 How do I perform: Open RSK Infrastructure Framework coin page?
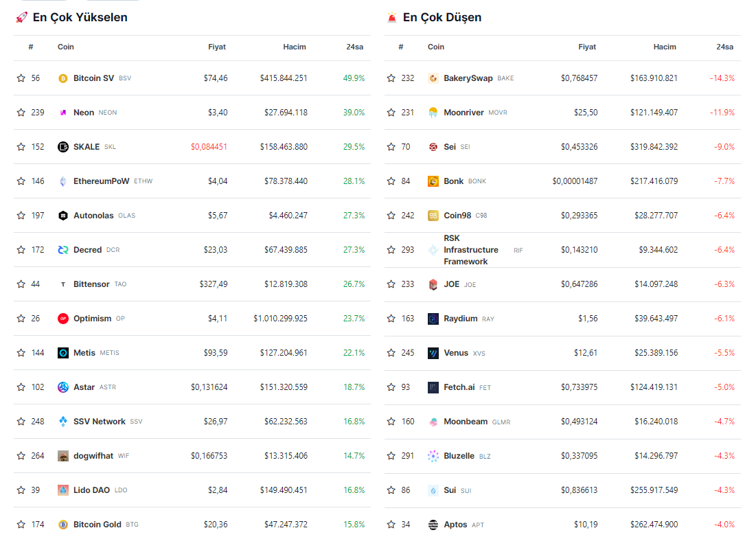[x=470, y=250]
